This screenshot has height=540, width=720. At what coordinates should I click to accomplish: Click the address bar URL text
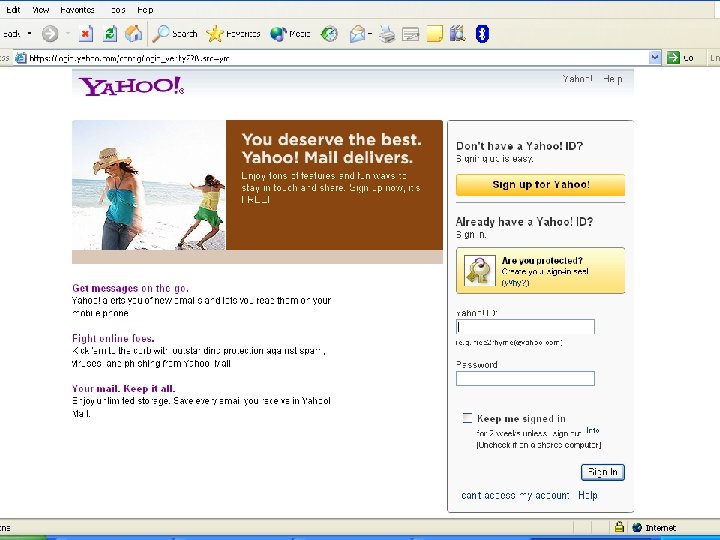point(129,58)
